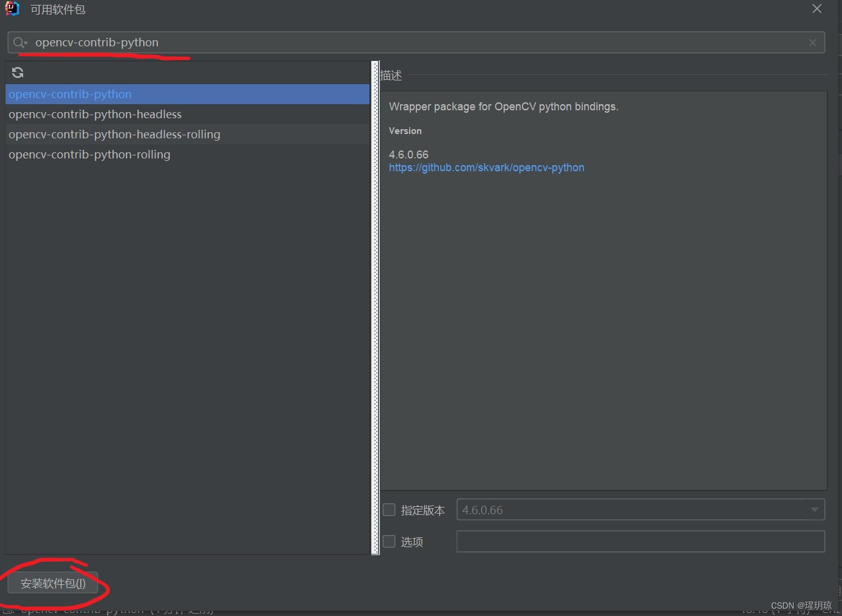Image resolution: width=842 pixels, height=616 pixels.
Task: Open the 4.6.0.66 version dropdown
Action: (640, 509)
